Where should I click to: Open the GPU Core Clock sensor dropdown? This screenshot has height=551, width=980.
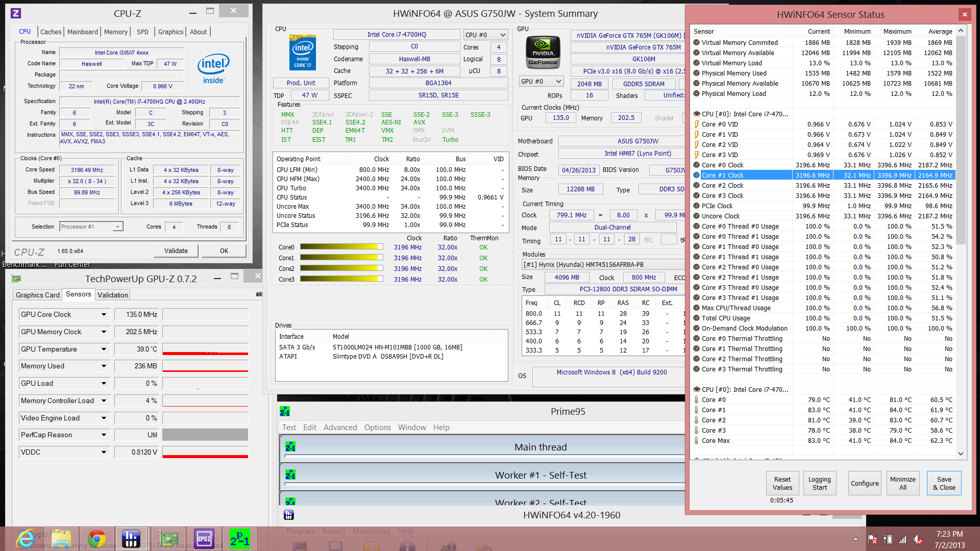[104, 315]
